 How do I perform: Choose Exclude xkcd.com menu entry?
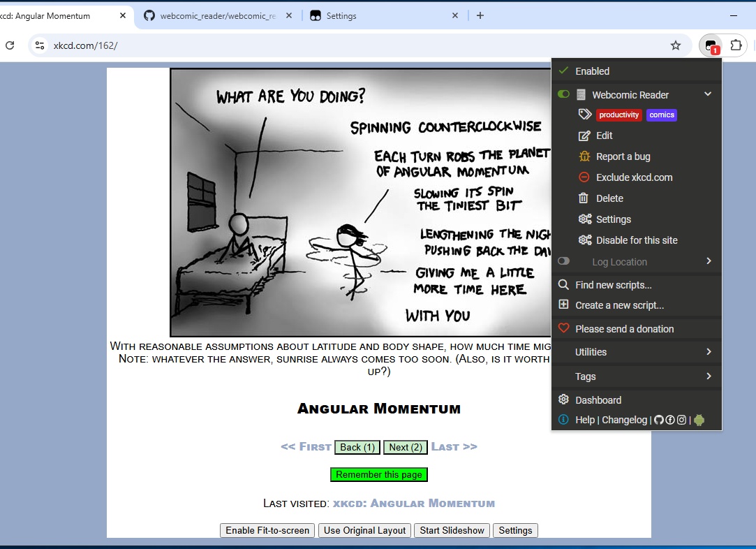pyautogui.click(x=634, y=177)
